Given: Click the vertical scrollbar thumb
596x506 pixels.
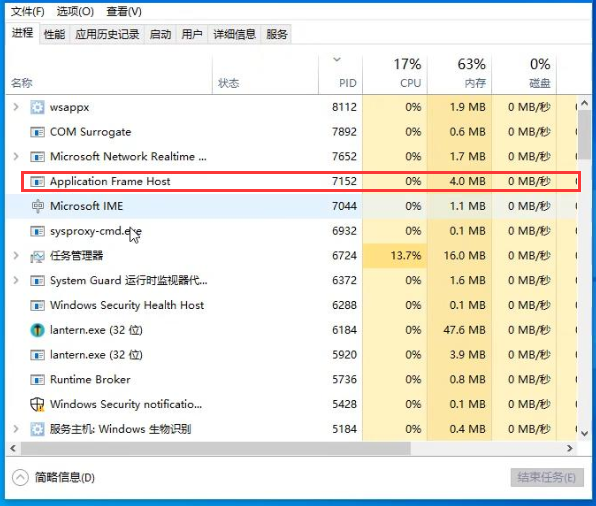Looking at the screenshot, I should click(585, 135).
